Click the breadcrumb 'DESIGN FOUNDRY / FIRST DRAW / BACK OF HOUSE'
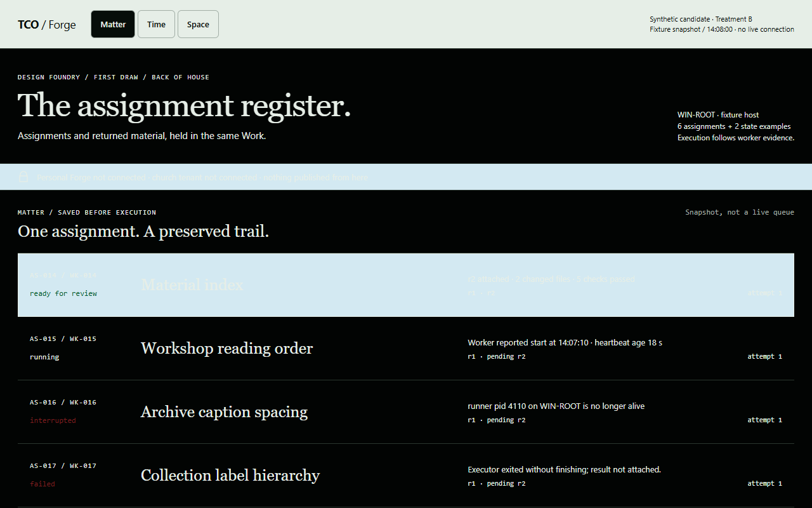The width and height of the screenshot is (812, 508). point(114,77)
